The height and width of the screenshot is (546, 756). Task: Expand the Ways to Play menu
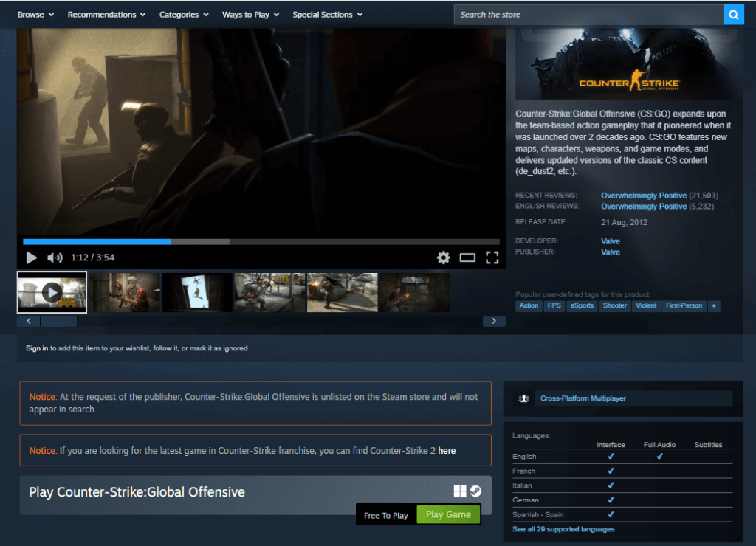coord(251,15)
